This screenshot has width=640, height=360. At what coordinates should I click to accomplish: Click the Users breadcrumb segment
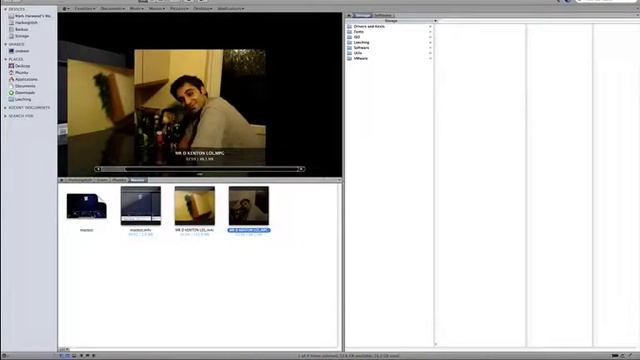[102, 180]
